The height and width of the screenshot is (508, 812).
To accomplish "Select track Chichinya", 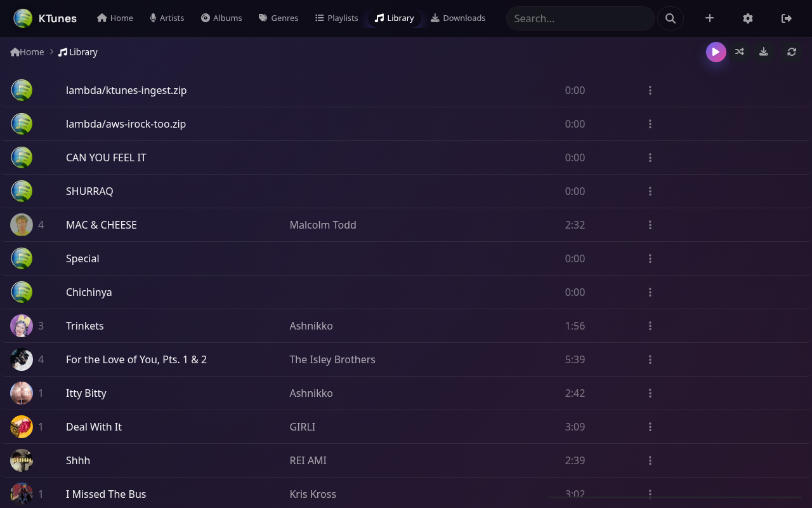I will tap(89, 292).
